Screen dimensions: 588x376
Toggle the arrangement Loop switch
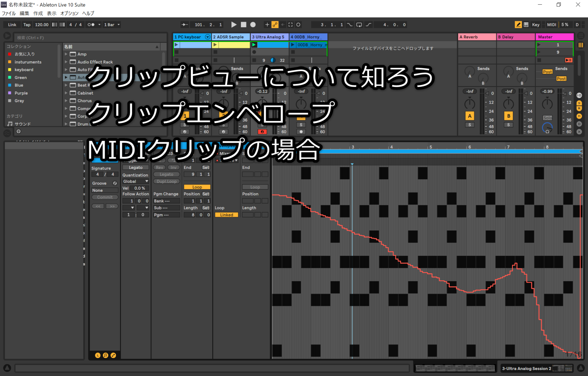click(359, 25)
